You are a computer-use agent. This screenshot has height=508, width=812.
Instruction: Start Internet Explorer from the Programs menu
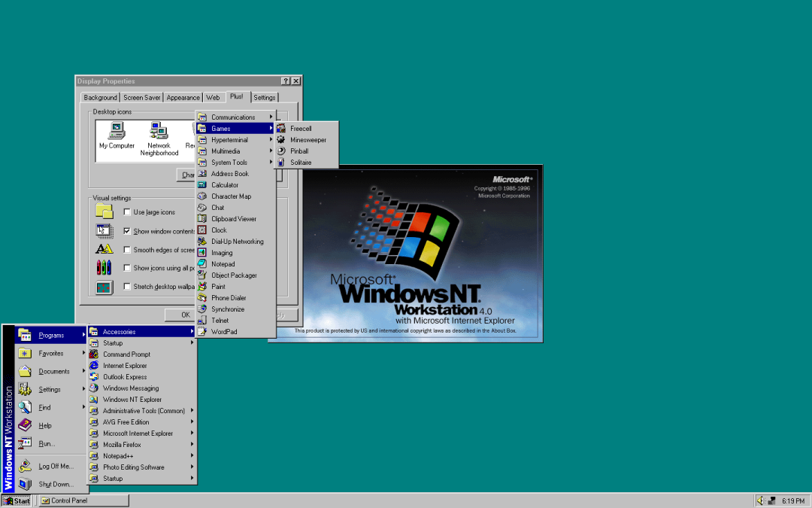[126, 365]
